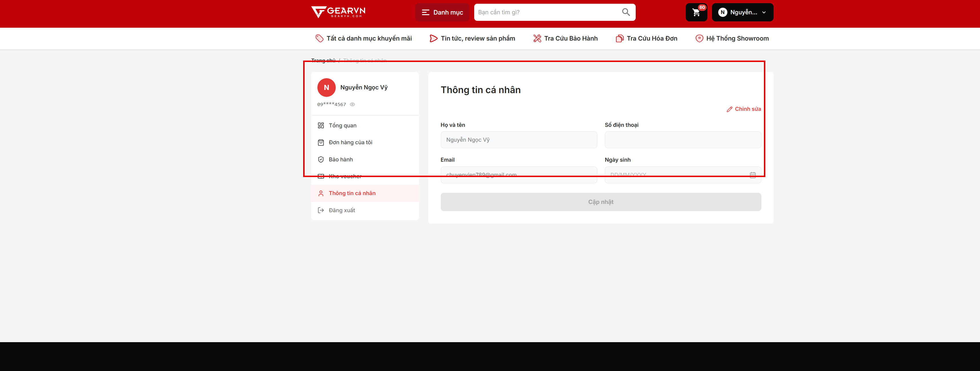The height and width of the screenshot is (371, 980).
Task: Click the Số điện thoại label
Action: 622,125
